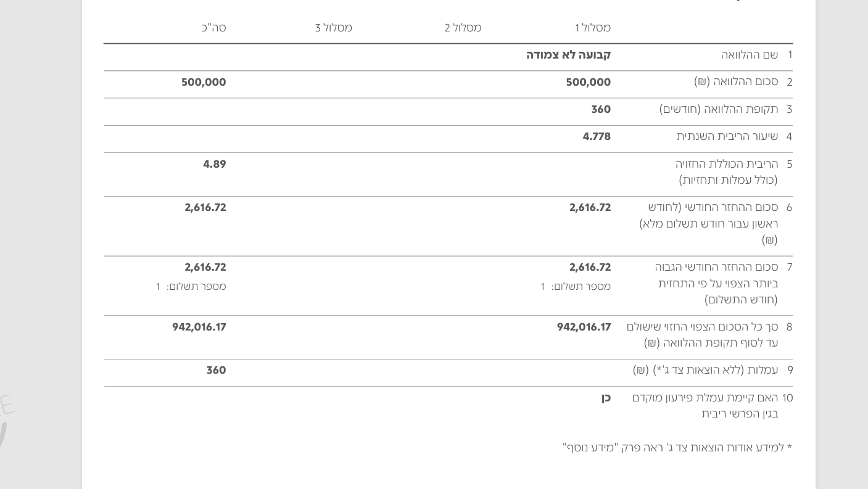Click the fees value 360 in row 9
Screen dimensions: 868x489
click(x=216, y=370)
